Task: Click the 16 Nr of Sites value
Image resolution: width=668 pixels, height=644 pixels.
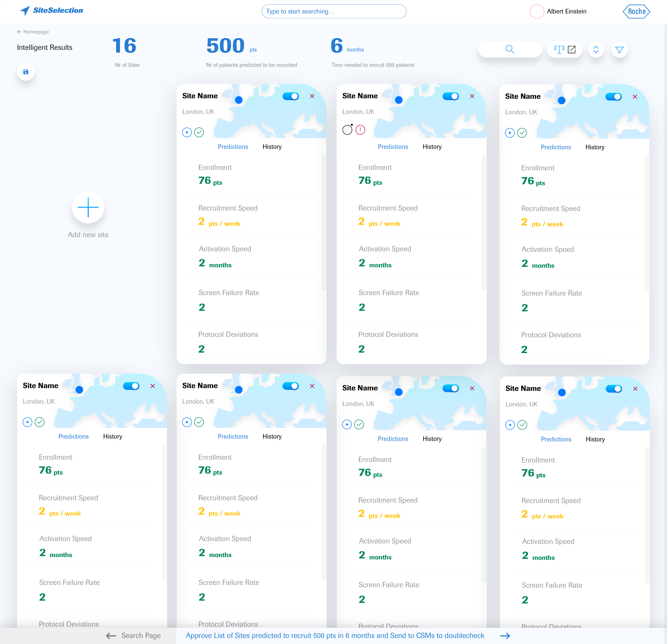Action: pyautogui.click(x=124, y=46)
